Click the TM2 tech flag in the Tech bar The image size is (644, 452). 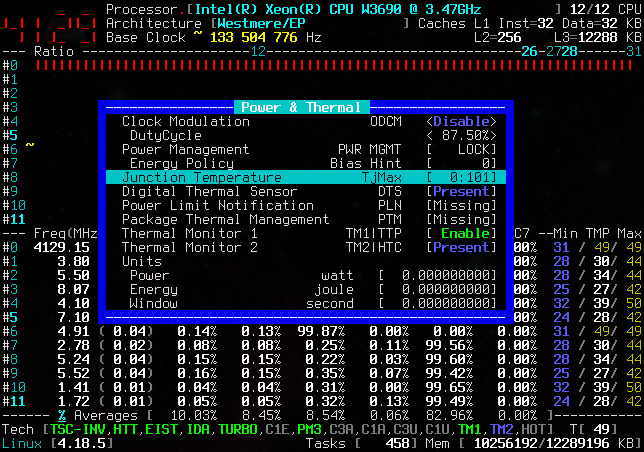501,429
